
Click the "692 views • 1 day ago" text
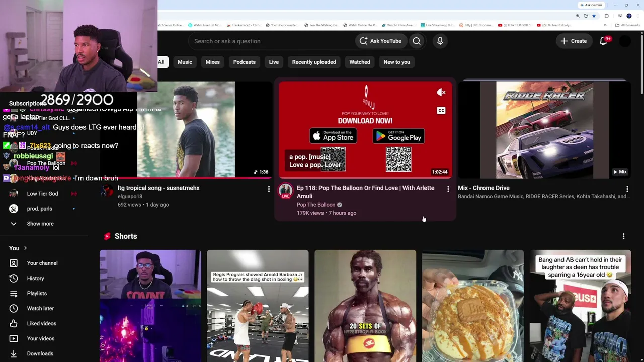(143, 205)
